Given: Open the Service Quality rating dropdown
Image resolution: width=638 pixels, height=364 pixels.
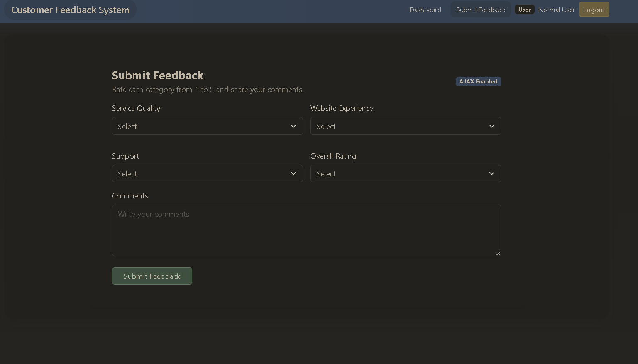Looking at the screenshot, I should [207, 126].
